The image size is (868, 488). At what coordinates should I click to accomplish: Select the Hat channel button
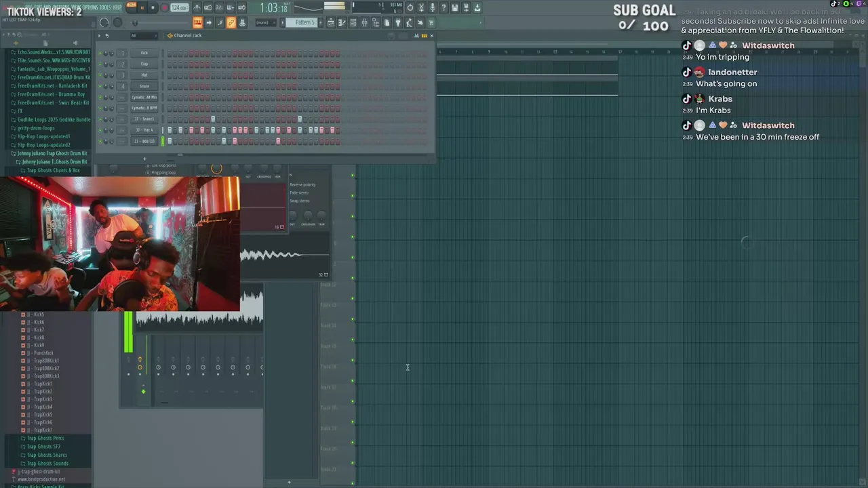tap(144, 75)
